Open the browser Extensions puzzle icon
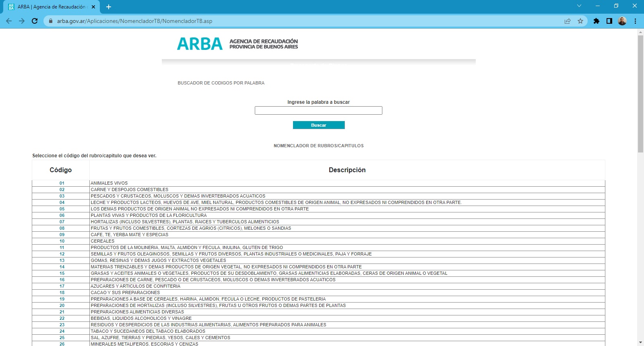 pyautogui.click(x=597, y=21)
